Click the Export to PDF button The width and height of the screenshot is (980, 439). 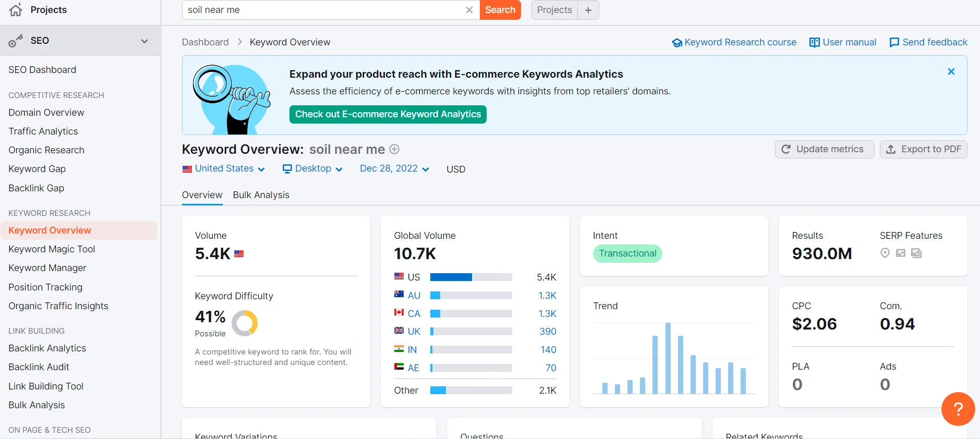click(x=924, y=149)
